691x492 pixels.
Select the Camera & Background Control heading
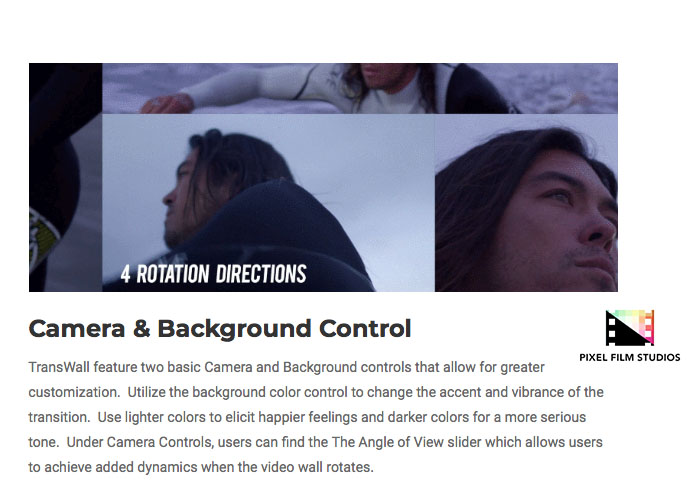click(220, 329)
